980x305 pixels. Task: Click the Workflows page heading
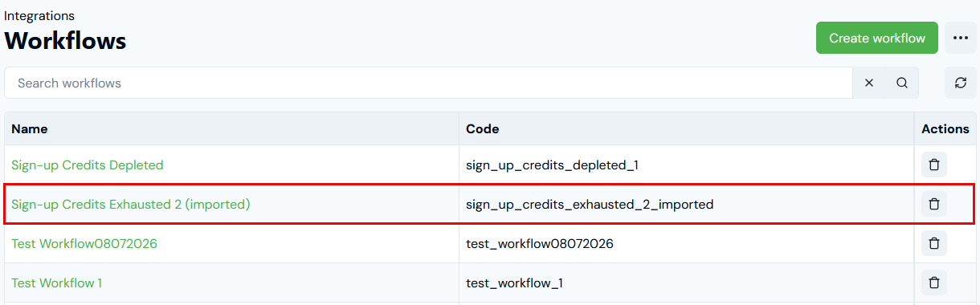click(x=65, y=40)
